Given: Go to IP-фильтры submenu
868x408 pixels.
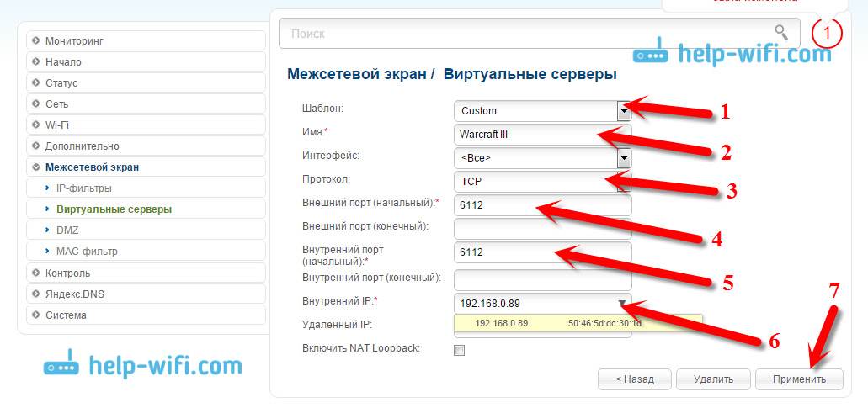Looking at the screenshot, I should (x=146, y=188).
